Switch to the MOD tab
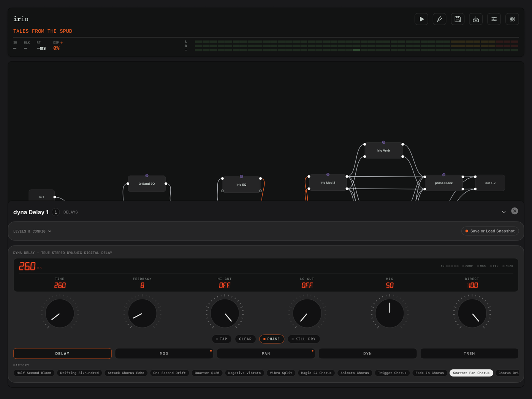Viewport: 532px width, 399px height. [x=164, y=353]
